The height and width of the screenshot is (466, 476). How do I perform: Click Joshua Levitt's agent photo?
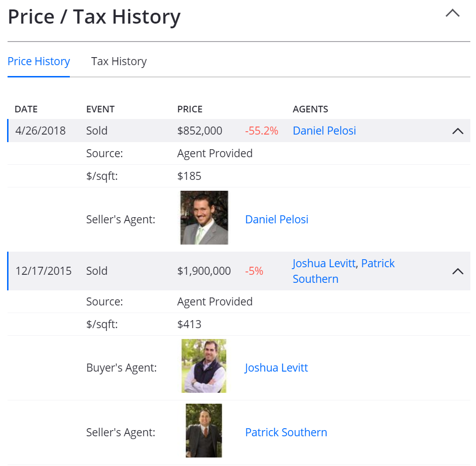(x=204, y=366)
